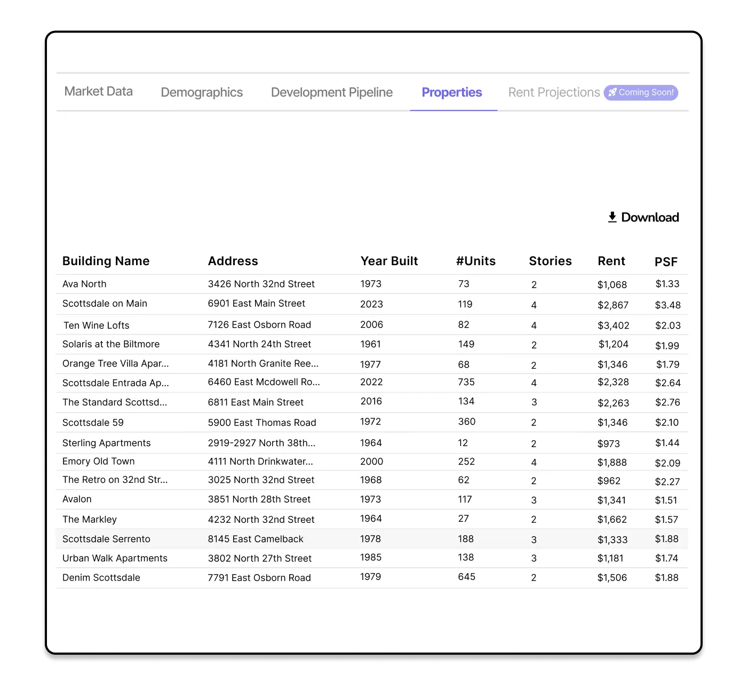
Task: Click address 4341 North 24th Street
Action: point(259,344)
